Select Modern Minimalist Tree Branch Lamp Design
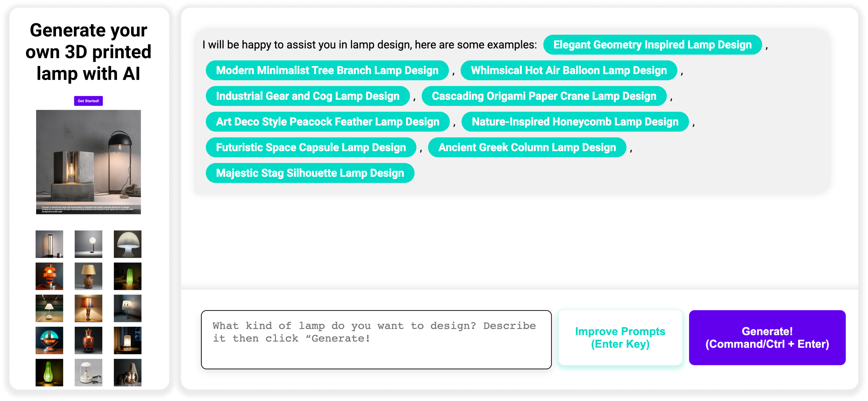Screen dimensions: 868x401 pos(327,70)
